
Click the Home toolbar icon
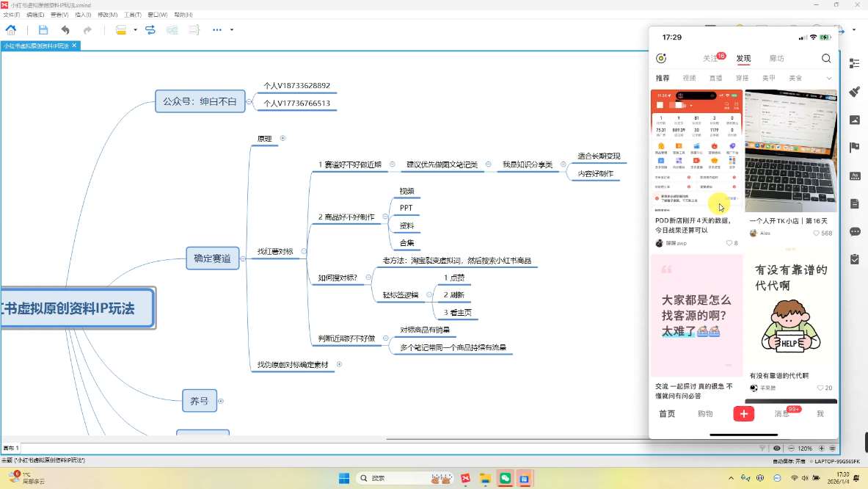coord(11,30)
